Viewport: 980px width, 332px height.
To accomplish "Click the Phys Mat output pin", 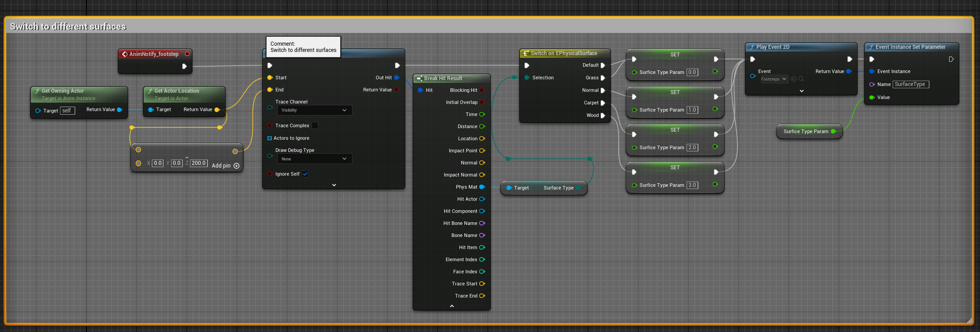I will (x=482, y=187).
